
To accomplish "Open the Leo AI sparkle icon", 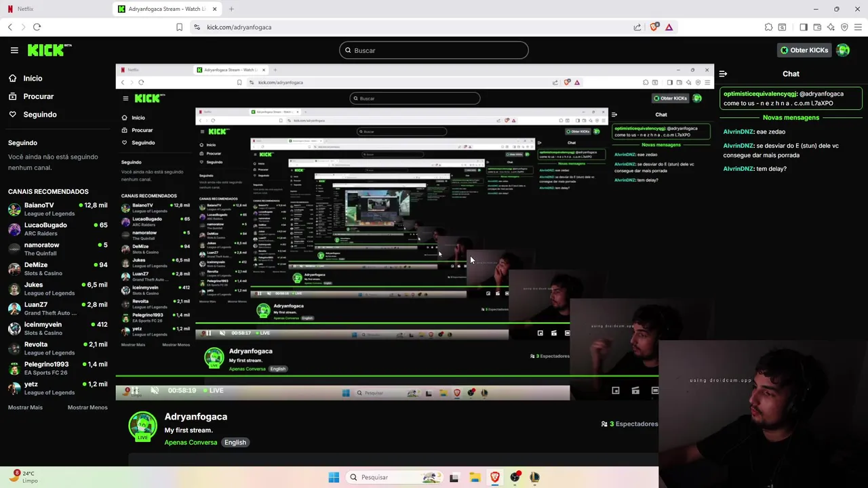I will click(x=831, y=27).
